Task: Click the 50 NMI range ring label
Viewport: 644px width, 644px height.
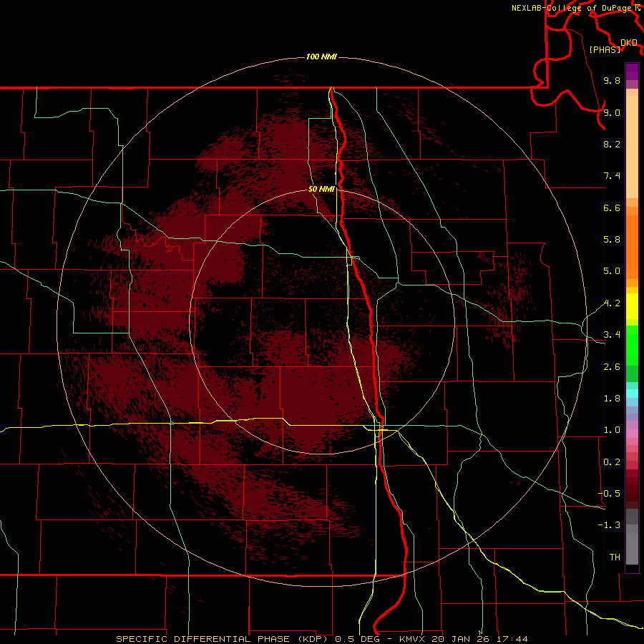Action: point(321,189)
